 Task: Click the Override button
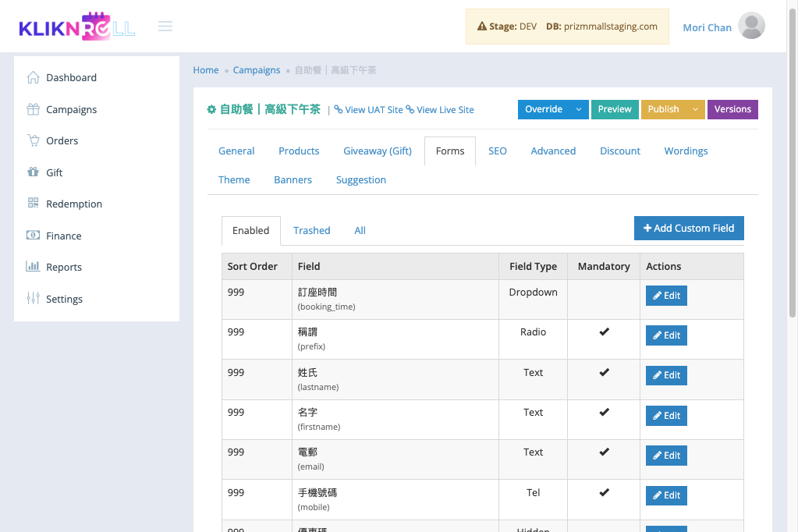click(544, 109)
